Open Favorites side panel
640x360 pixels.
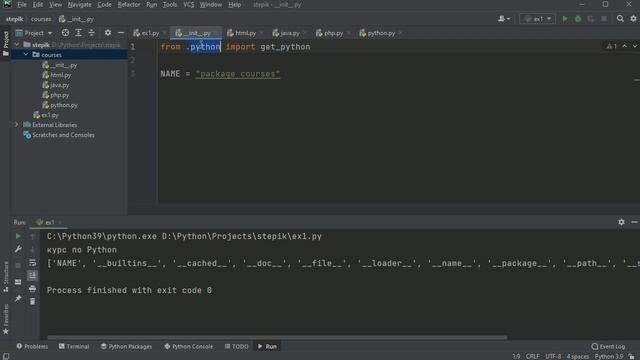pyautogui.click(x=6, y=319)
